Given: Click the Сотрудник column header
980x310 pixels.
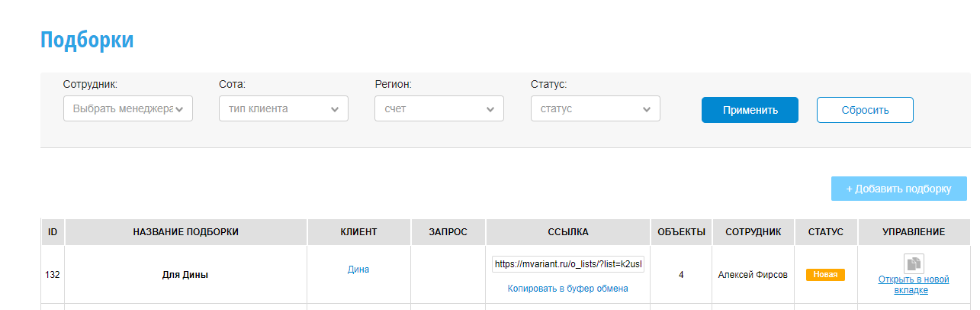Looking at the screenshot, I should (753, 232).
